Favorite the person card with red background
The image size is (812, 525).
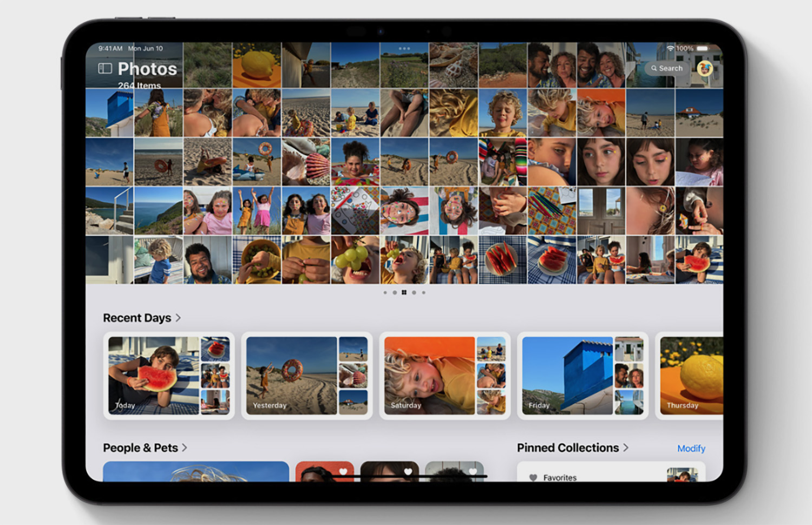tap(343, 471)
